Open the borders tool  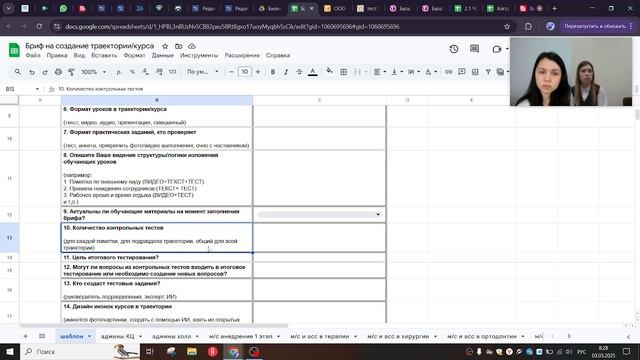344,72
